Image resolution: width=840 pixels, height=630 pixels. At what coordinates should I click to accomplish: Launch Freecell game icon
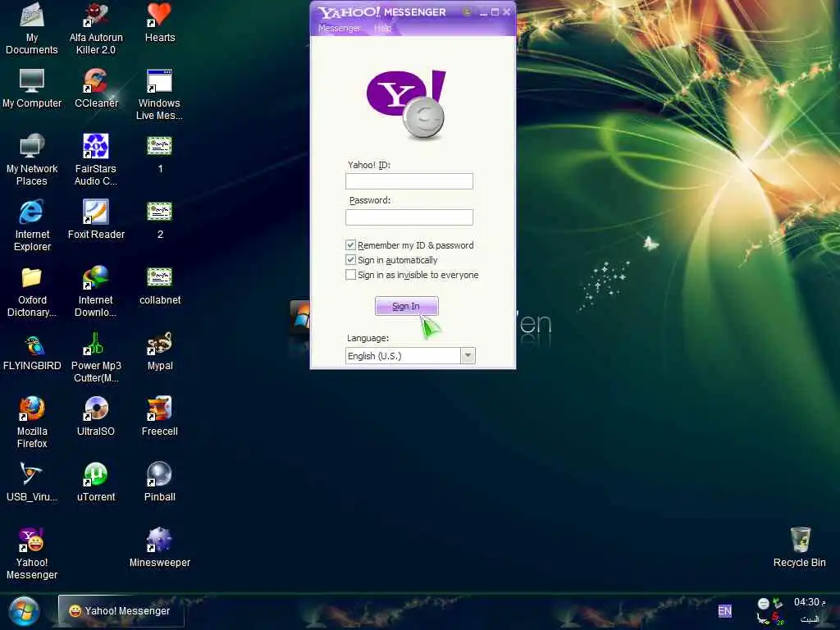pos(160,417)
